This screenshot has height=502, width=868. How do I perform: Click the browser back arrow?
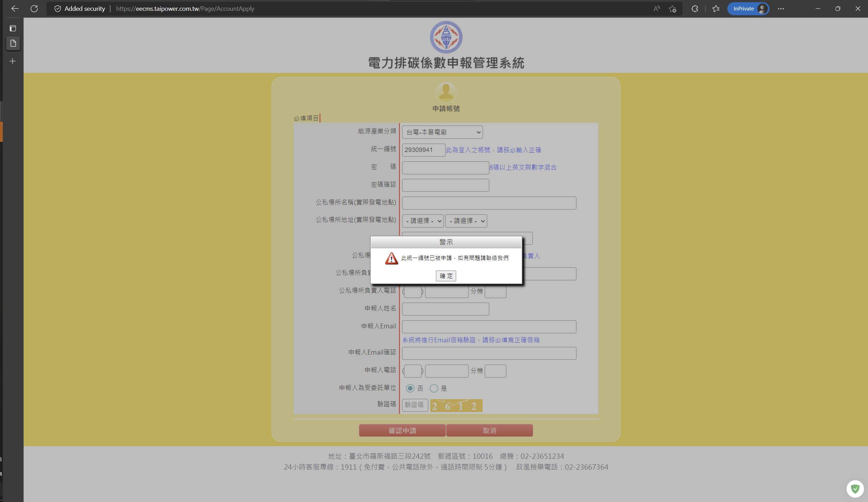pos(15,9)
